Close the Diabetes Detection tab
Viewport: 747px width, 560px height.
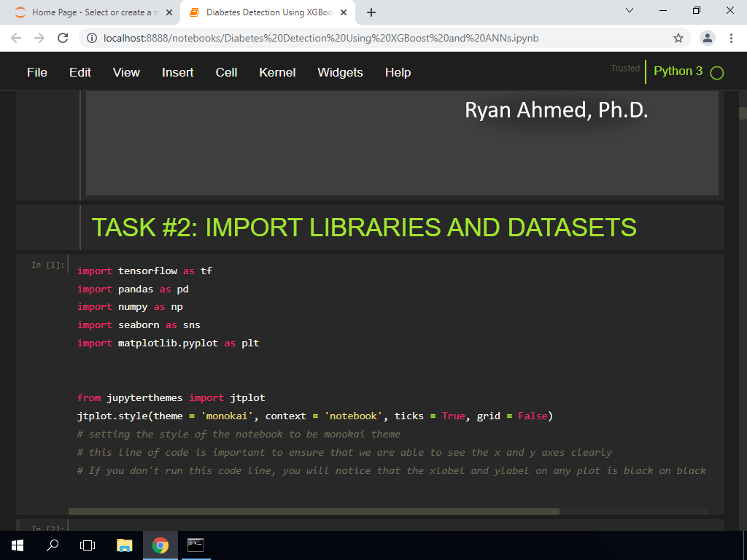pos(344,12)
